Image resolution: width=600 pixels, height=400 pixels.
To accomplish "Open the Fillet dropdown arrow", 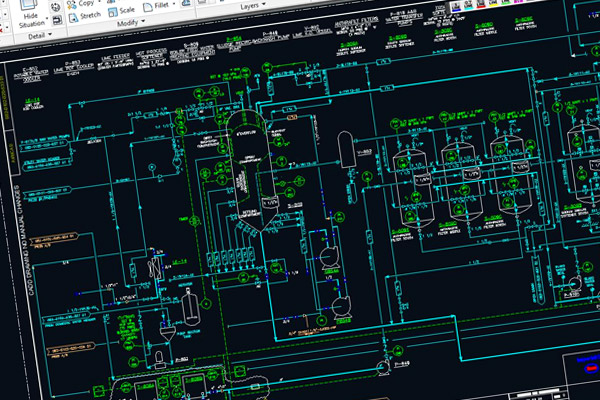I will [174, 4].
